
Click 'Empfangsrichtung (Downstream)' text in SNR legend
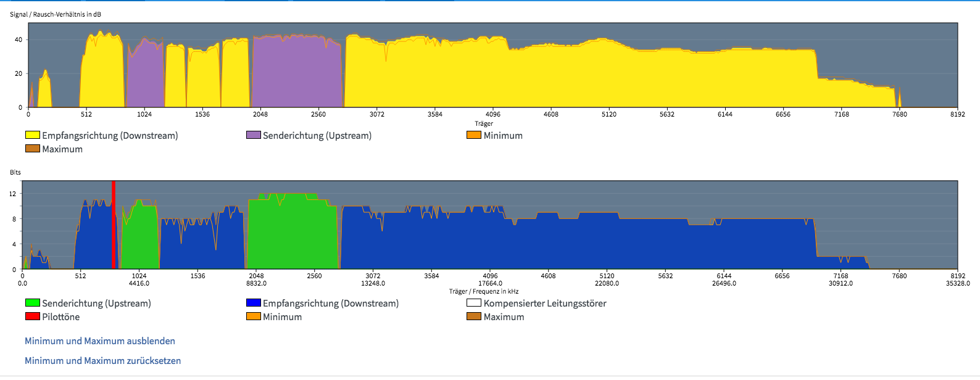tap(110, 136)
